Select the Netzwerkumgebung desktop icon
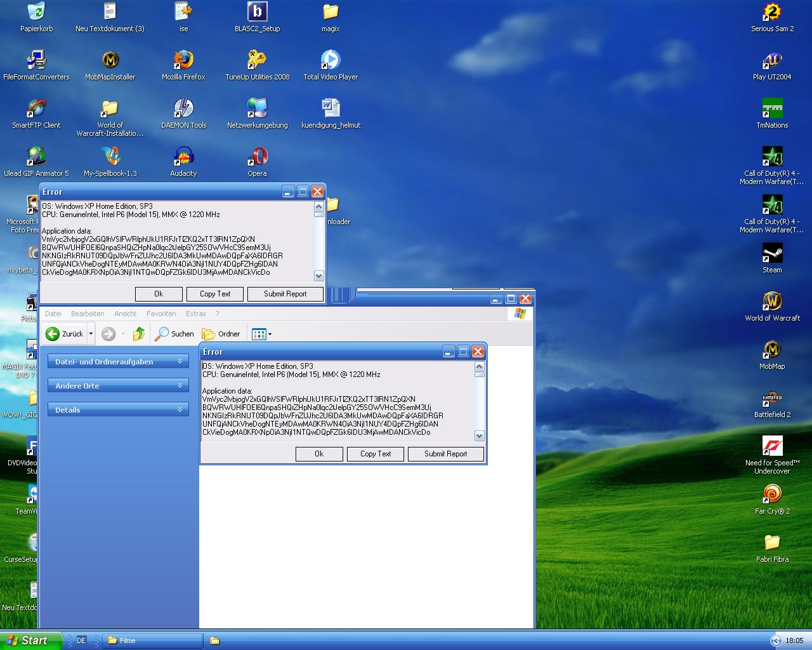This screenshot has height=650, width=812. click(x=257, y=114)
